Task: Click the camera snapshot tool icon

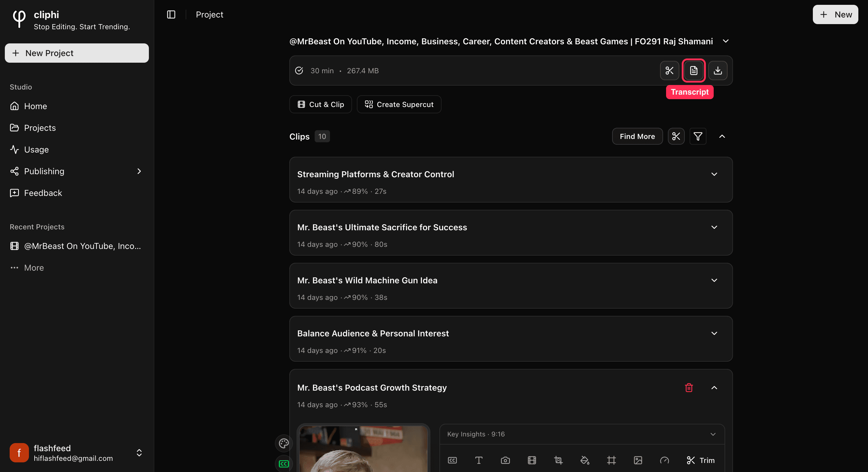Action: click(x=505, y=460)
